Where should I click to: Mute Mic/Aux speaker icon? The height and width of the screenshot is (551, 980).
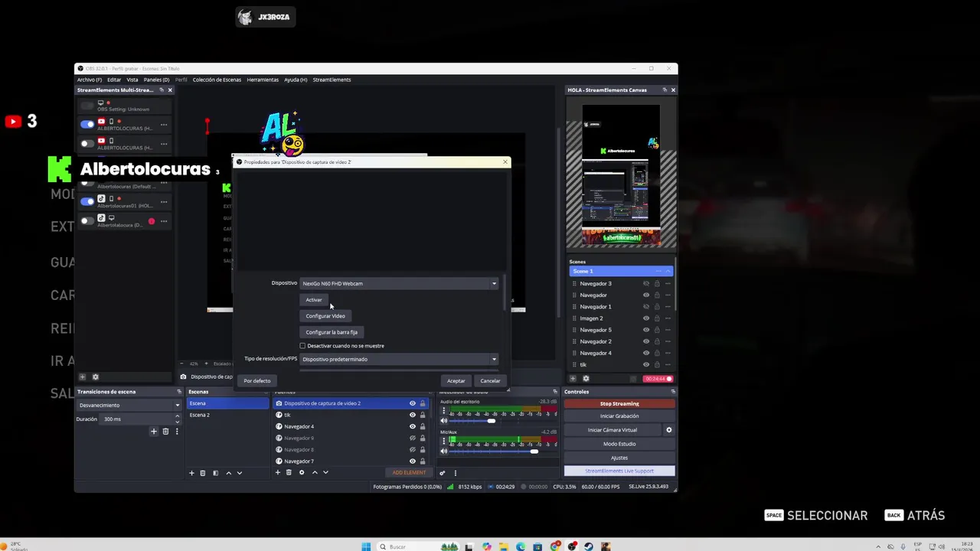click(443, 452)
